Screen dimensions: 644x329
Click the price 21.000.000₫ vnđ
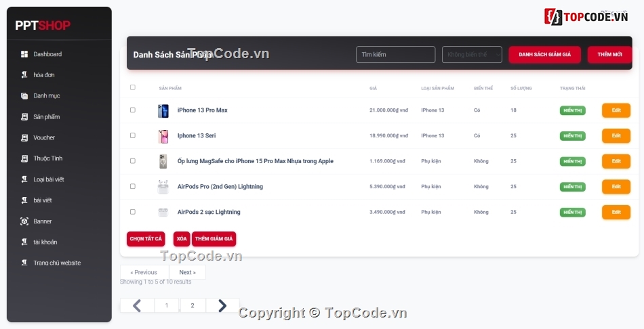point(389,110)
